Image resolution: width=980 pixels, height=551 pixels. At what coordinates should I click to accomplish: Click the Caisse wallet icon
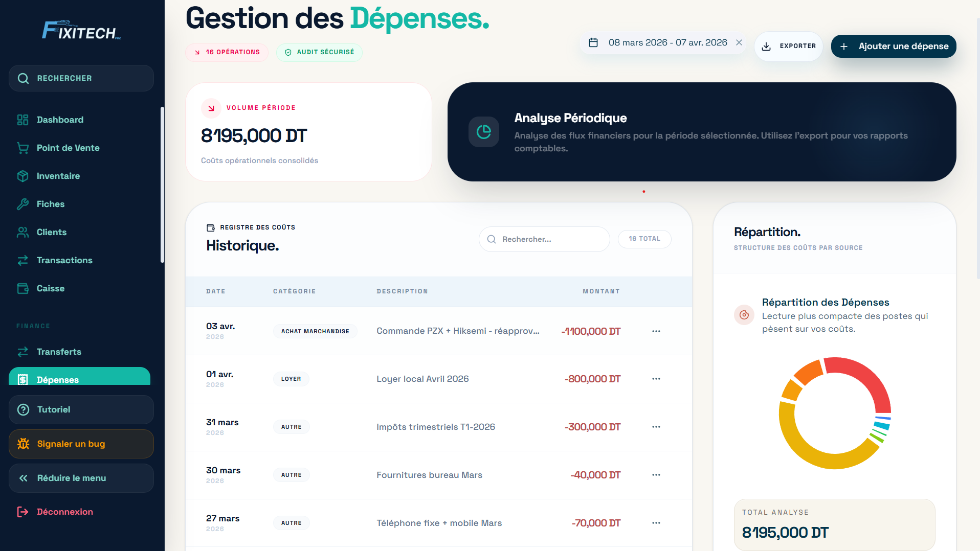pos(23,288)
